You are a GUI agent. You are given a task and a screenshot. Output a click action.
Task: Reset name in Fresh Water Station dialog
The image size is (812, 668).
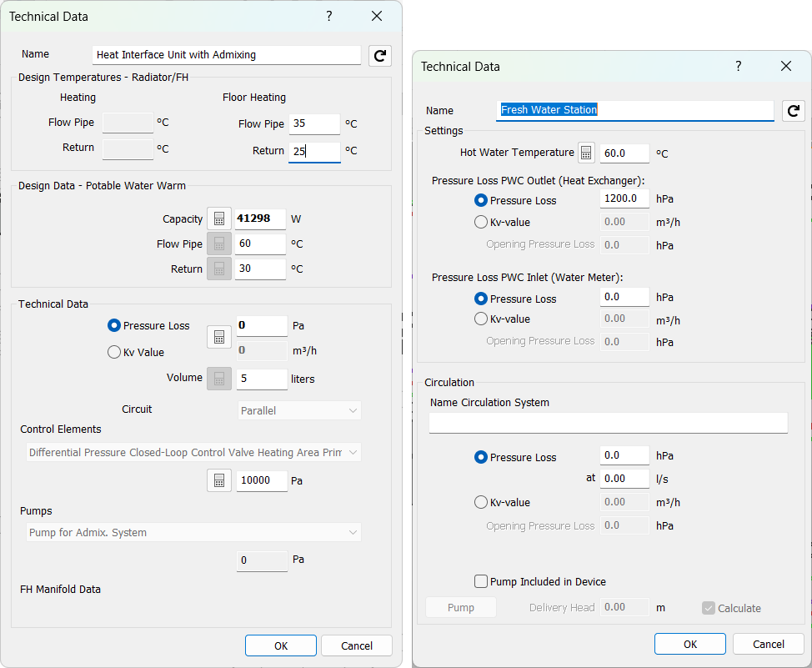[793, 110]
